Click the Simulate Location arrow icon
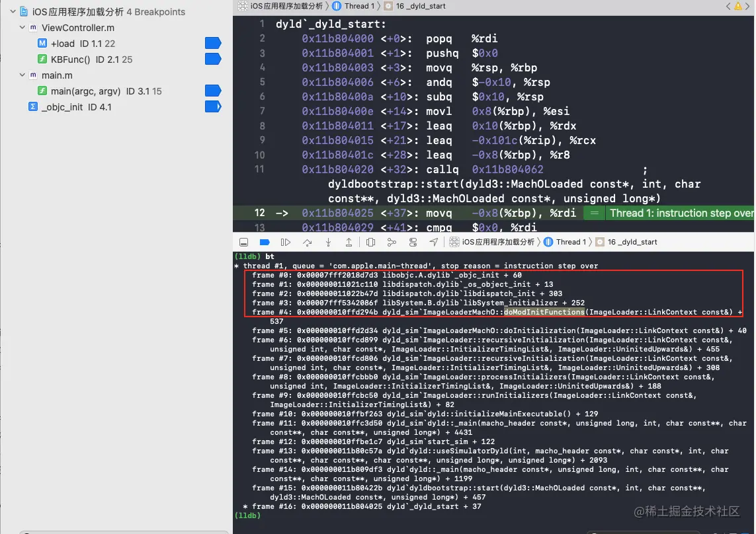756x534 pixels. coord(434,242)
